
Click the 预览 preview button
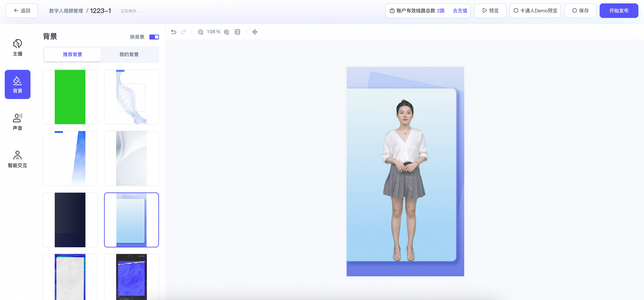tap(490, 11)
